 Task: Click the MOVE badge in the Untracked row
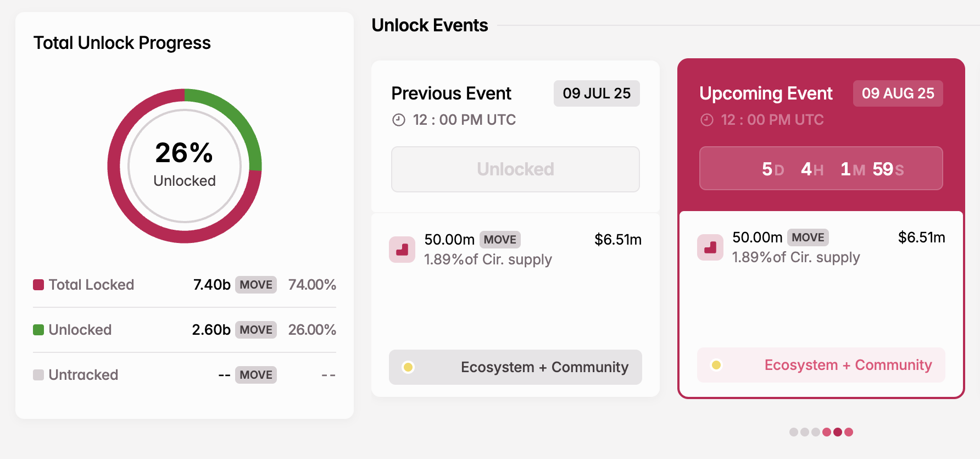[x=255, y=375]
